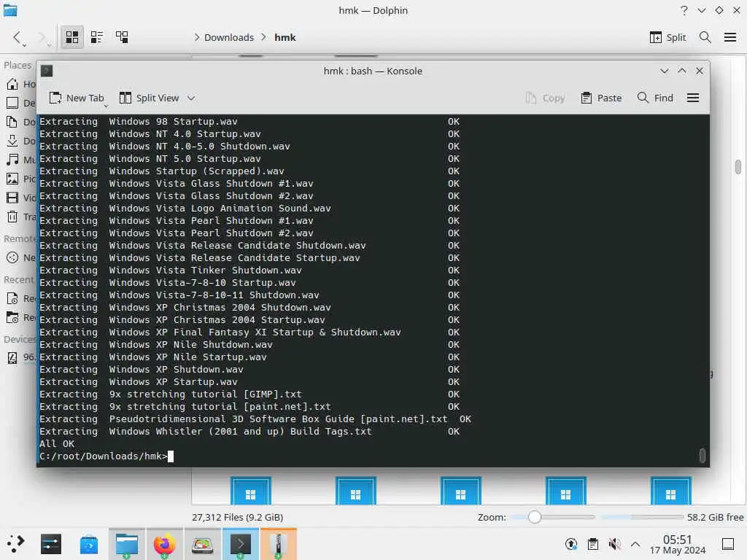Open clipboard tray icon

pyautogui.click(x=592, y=544)
